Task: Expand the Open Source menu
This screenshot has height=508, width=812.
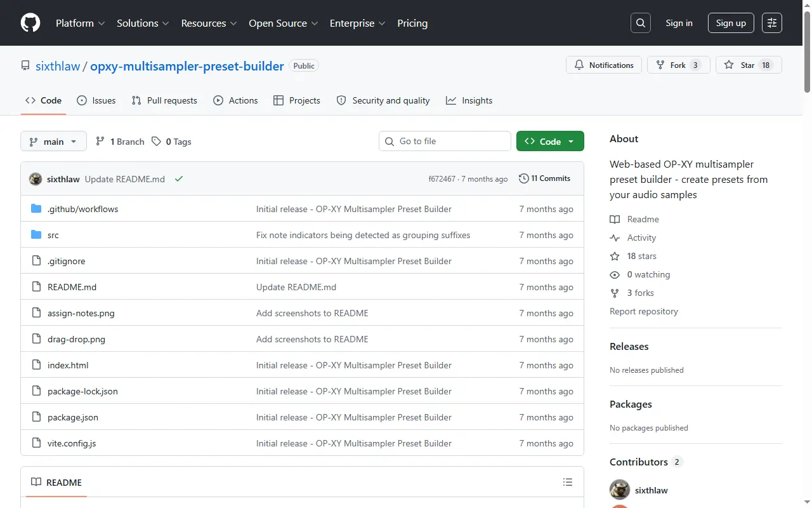Action: tap(284, 23)
